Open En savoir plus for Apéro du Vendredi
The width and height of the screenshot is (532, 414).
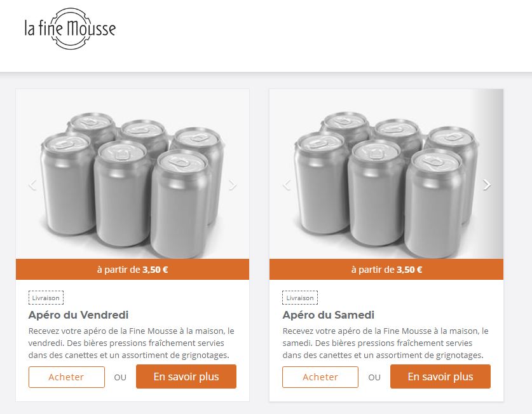click(x=186, y=376)
